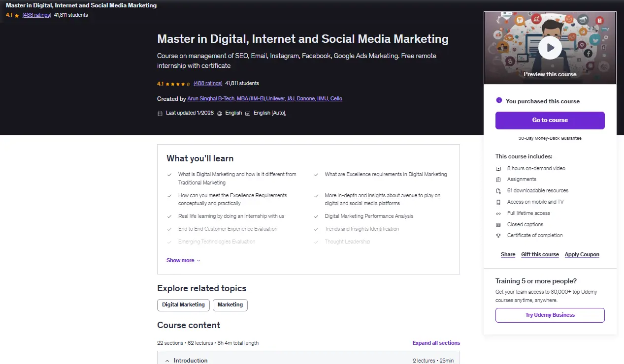The image size is (624, 364).
Task: Click 'What you'll learn' heading
Action: pyautogui.click(x=200, y=158)
